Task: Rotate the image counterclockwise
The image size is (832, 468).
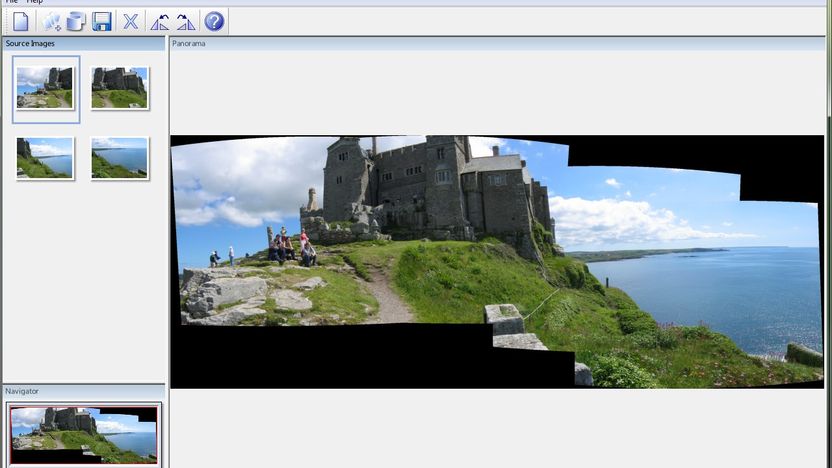Action: [160, 22]
